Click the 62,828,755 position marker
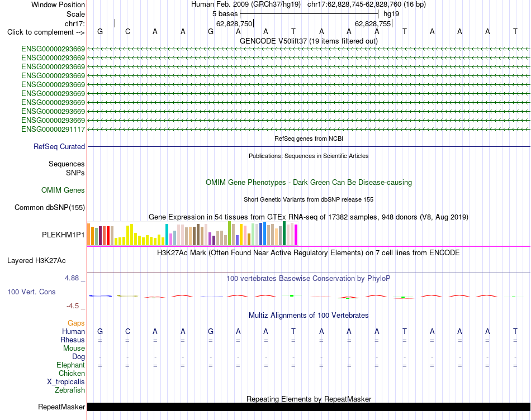 (x=373, y=23)
